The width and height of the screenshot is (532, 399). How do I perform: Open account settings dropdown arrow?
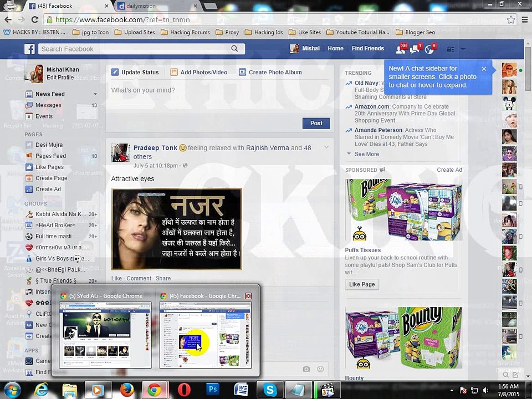click(463, 49)
